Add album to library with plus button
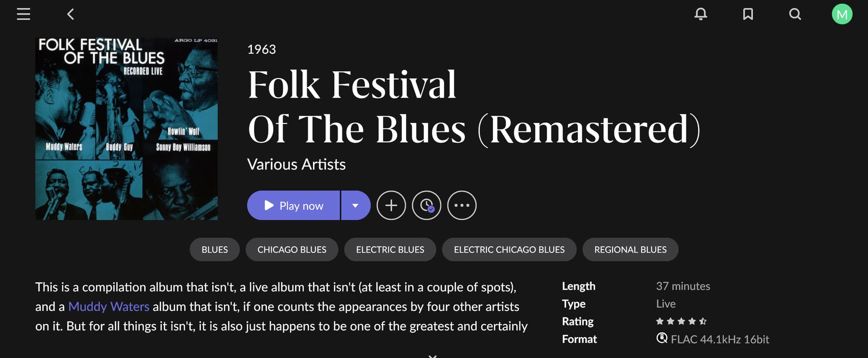868x358 pixels. (391, 206)
